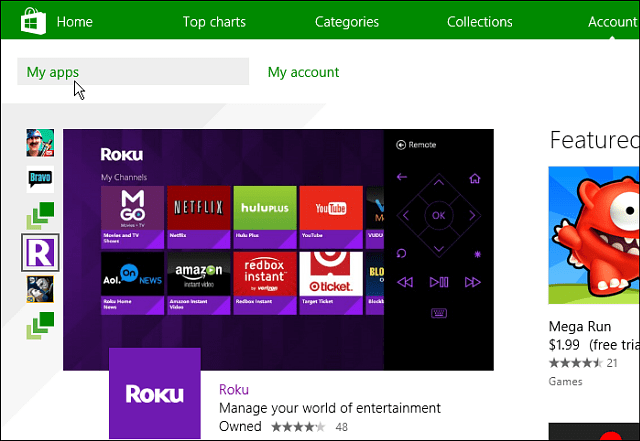Image resolution: width=640 pixels, height=441 pixels.
Task: Select the Roku R icon in the sidebar
Action: [40, 252]
